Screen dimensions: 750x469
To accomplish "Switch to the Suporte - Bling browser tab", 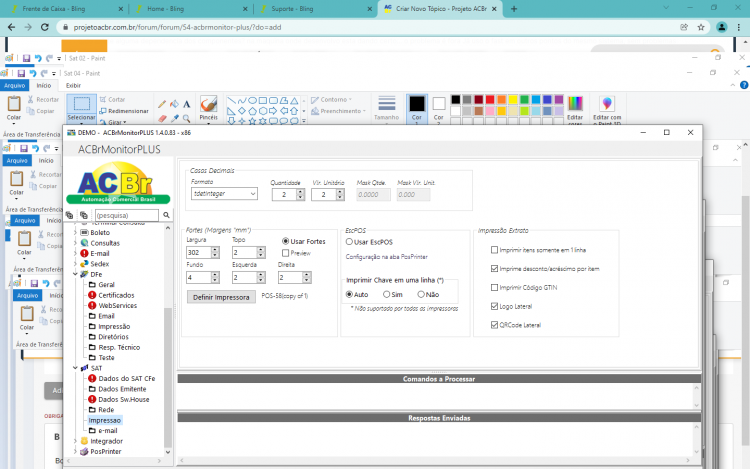I will click(x=292, y=9).
